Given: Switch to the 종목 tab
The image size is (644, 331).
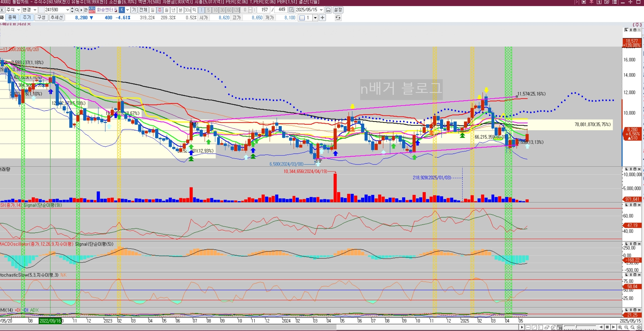Looking at the screenshot, I should (12, 18).
